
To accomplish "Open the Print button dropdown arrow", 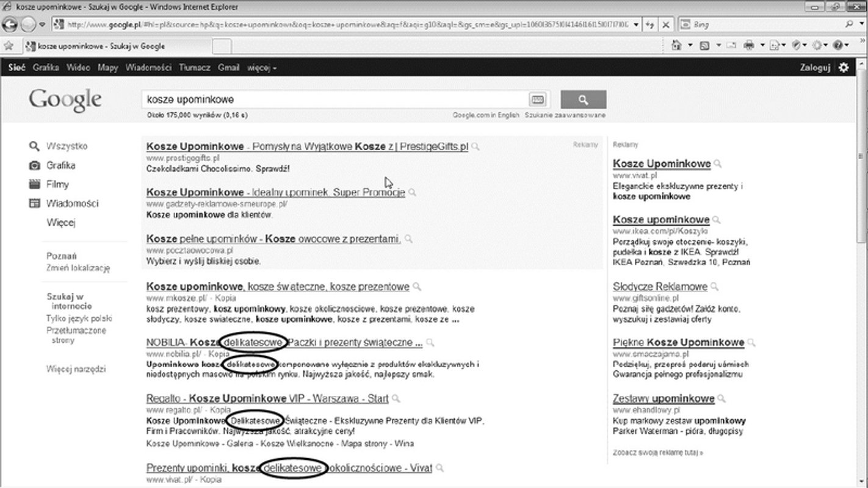I will [763, 46].
